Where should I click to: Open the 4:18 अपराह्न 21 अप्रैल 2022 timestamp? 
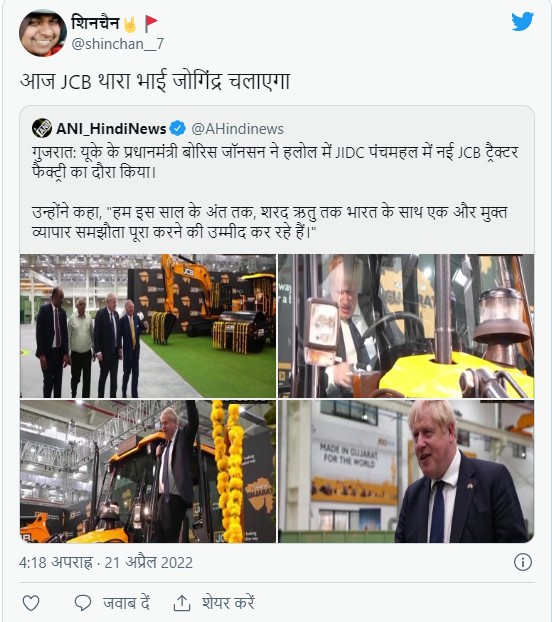click(x=106, y=562)
